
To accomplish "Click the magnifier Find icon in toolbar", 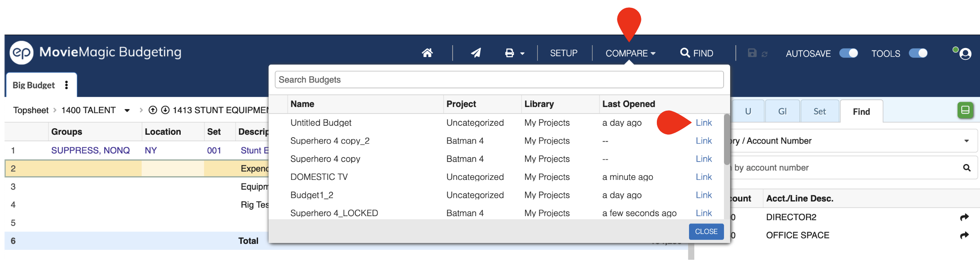I will coord(685,53).
